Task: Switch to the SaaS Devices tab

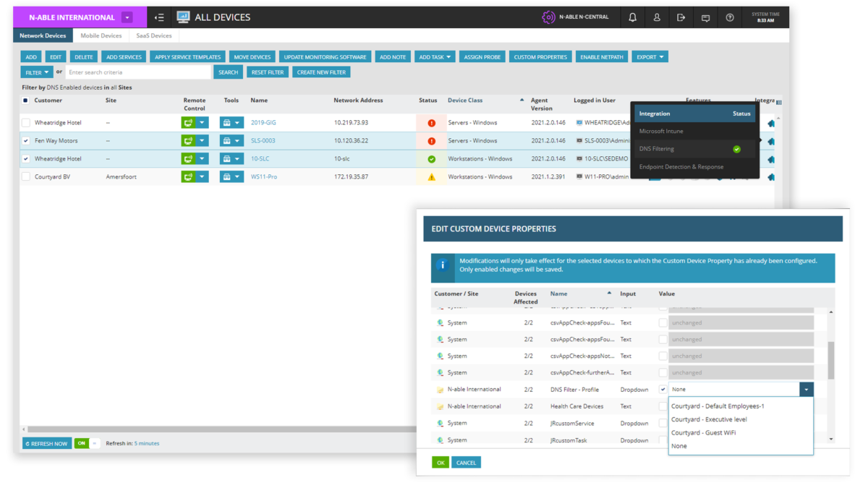Action: (154, 35)
